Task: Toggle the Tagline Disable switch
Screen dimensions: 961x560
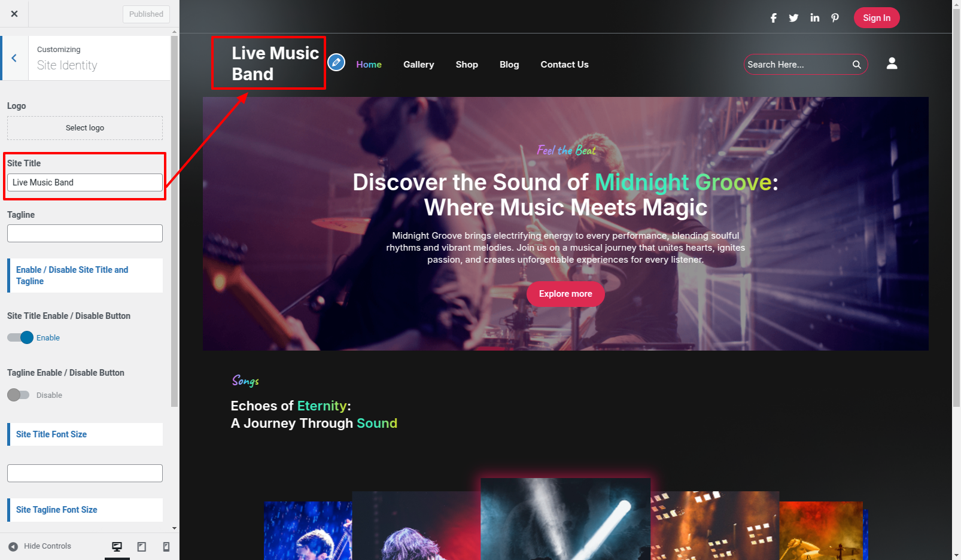Action: click(18, 395)
